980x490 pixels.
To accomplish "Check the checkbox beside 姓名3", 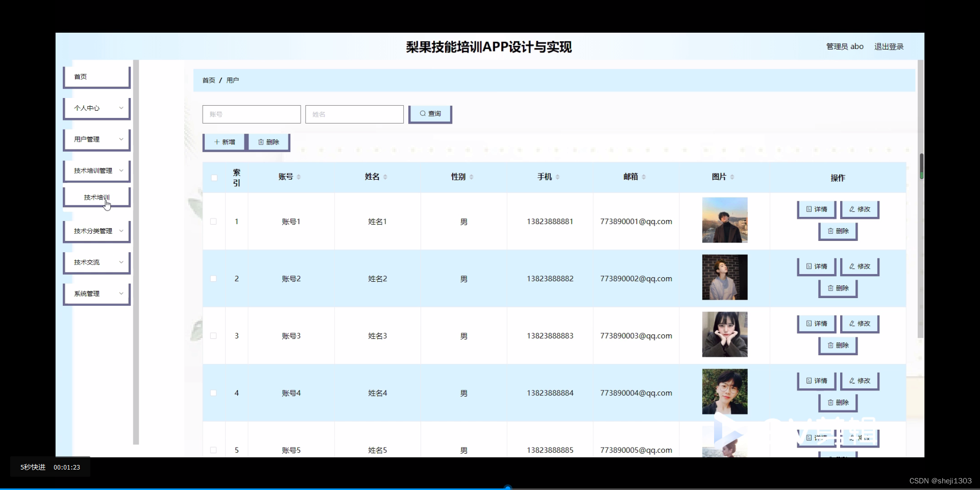I will tap(213, 336).
